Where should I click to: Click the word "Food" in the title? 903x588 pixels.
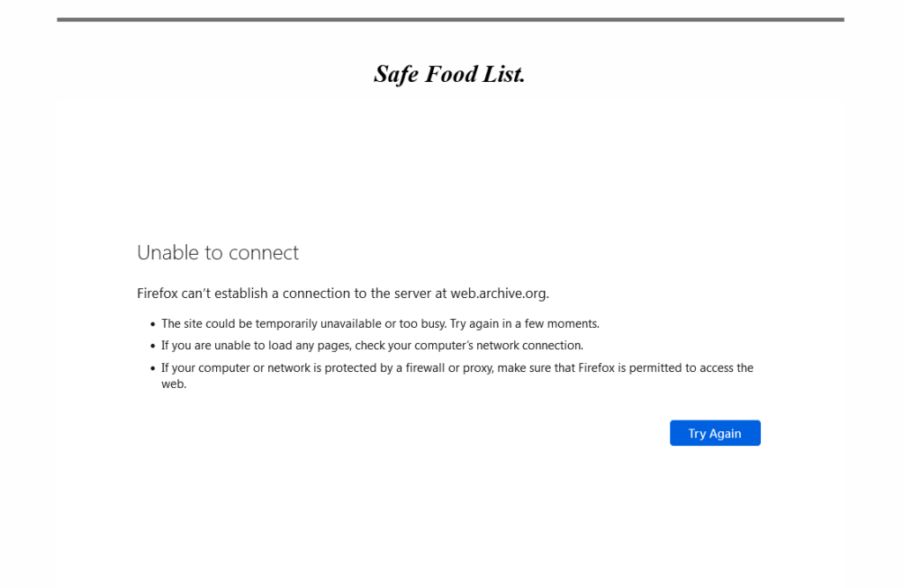pyautogui.click(x=451, y=74)
